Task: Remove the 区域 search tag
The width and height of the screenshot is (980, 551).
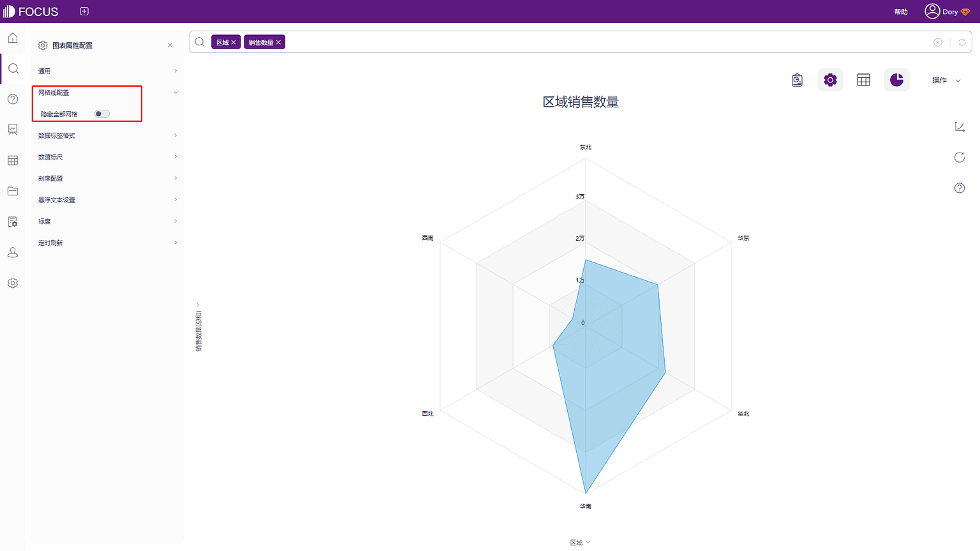Action: coord(234,42)
